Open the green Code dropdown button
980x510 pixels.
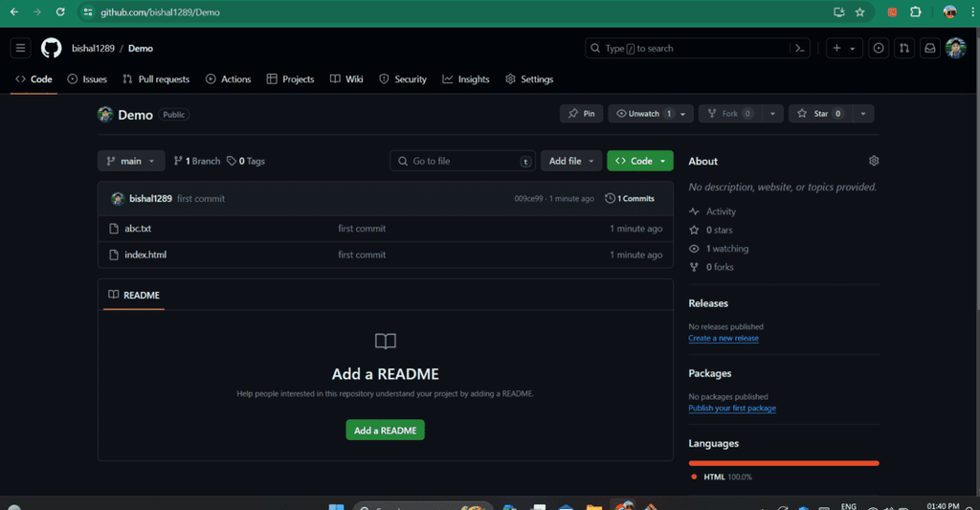click(x=640, y=161)
